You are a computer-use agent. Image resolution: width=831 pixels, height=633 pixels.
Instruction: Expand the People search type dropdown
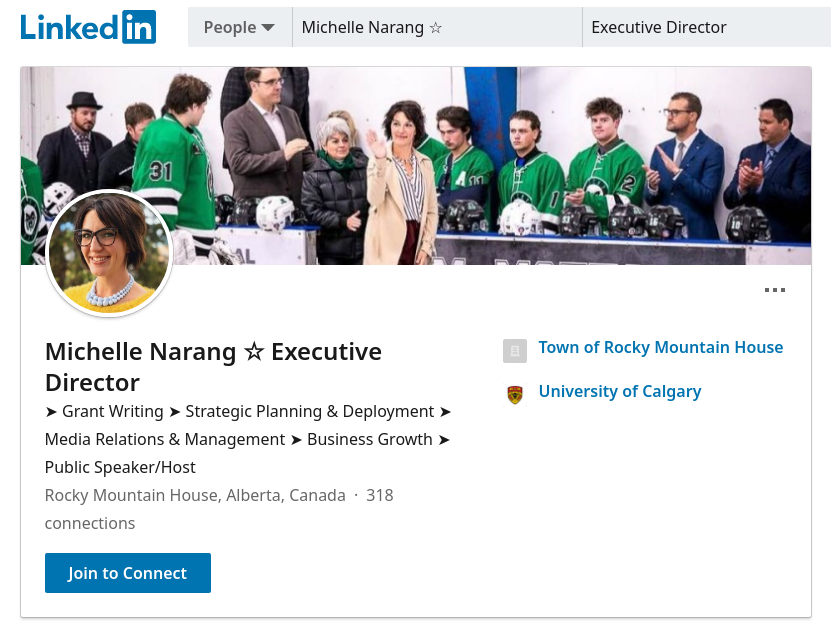click(x=239, y=27)
